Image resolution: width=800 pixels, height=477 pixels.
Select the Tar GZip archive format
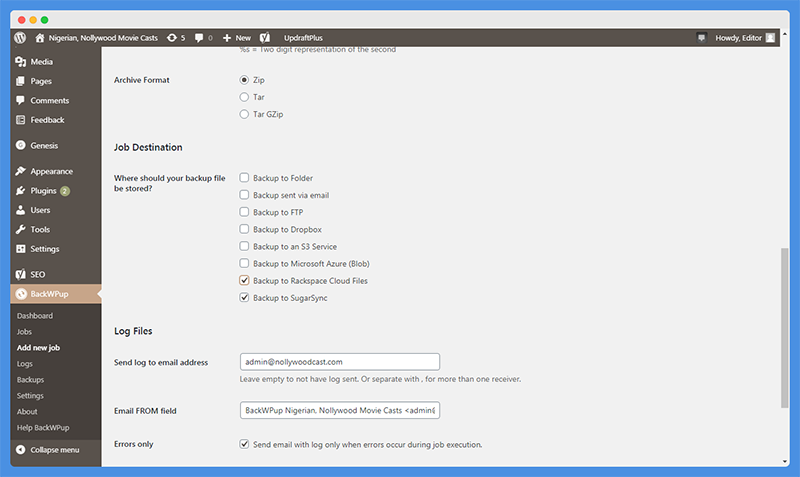coord(244,114)
